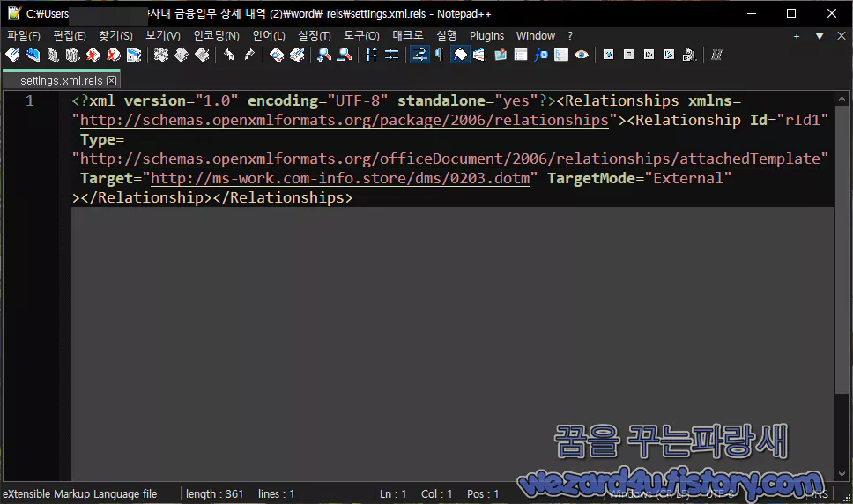Open user defined language dialog icon
The image size is (853, 504).
pyautogui.click(x=479, y=55)
